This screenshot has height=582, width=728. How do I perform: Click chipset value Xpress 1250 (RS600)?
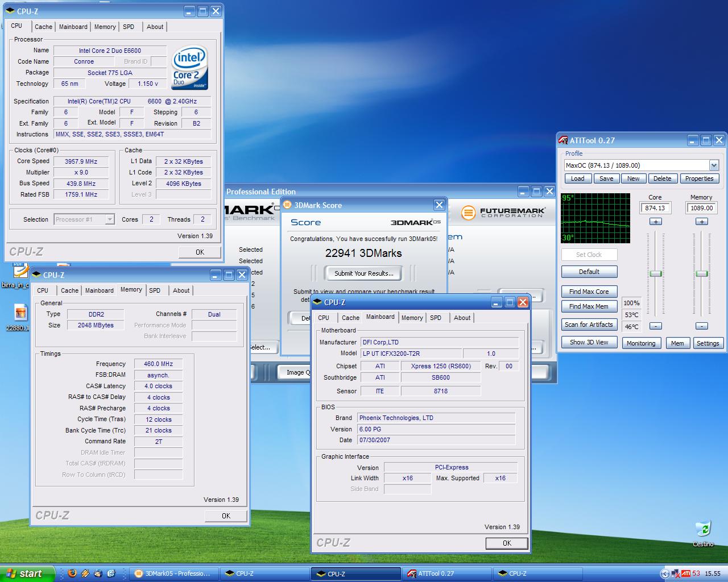[441, 366]
